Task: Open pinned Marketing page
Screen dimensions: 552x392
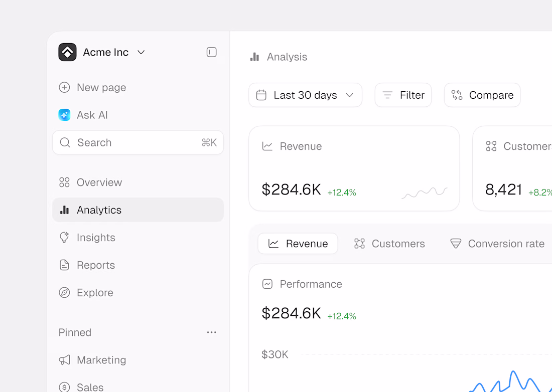Action: (x=92, y=359)
